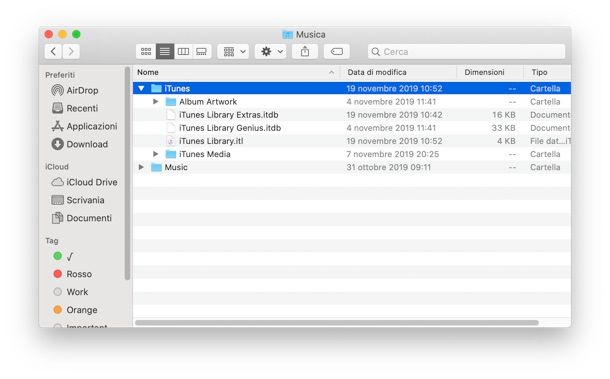Select the iTunes Library.itl file
Viewport: 610px width, 379px height.
click(x=211, y=141)
